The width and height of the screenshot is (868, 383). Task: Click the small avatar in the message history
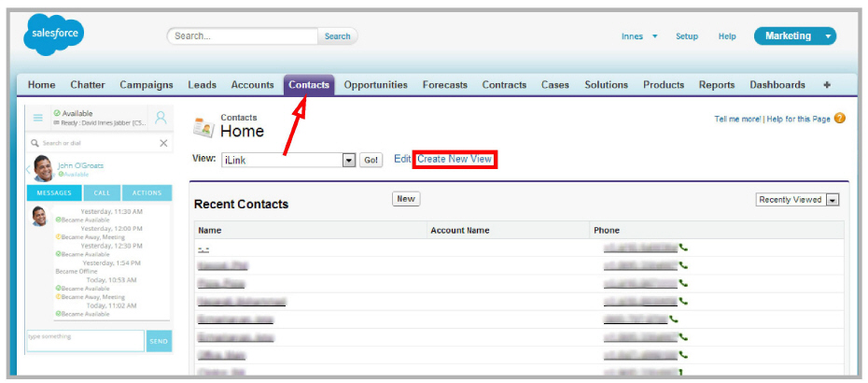point(39,216)
